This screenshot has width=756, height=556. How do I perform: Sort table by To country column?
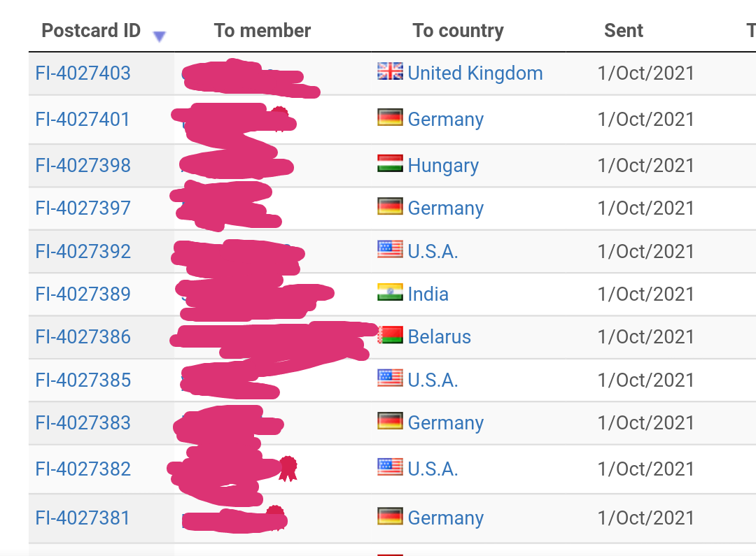click(458, 30)
